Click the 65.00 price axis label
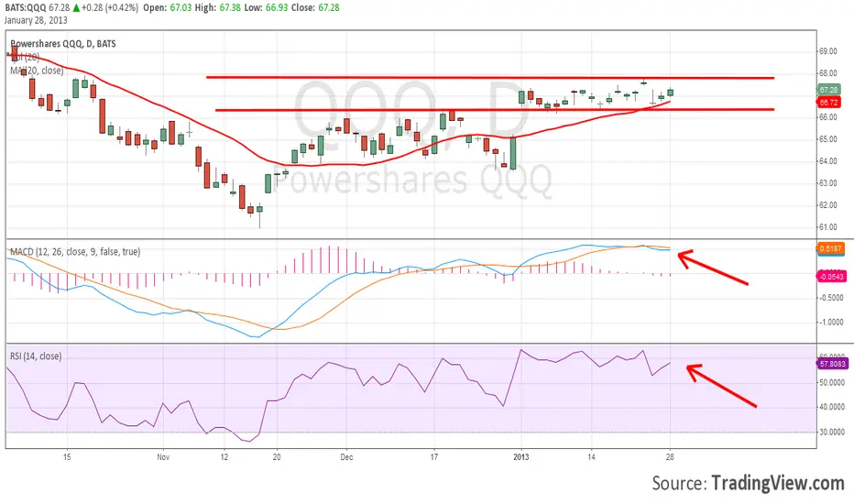The image size is (854, 504). click(827, 139)
